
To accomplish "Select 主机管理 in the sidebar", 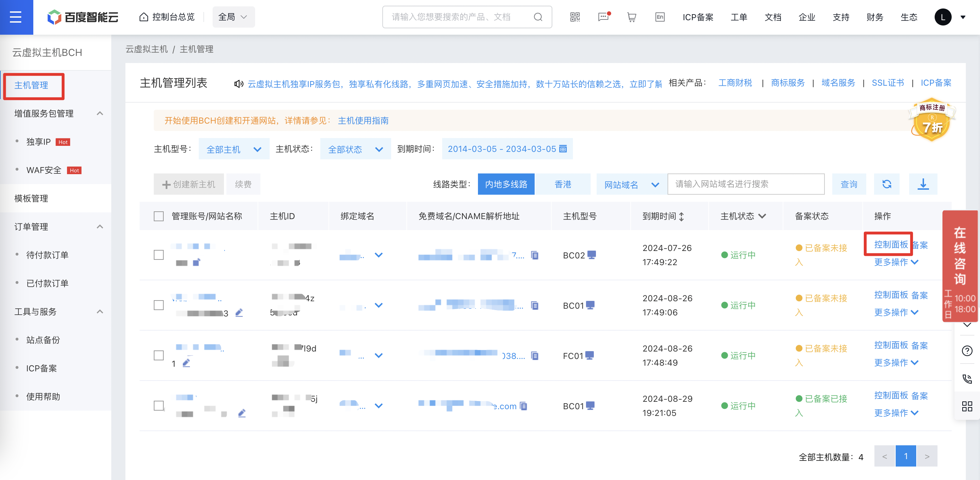I will [31, 86].
